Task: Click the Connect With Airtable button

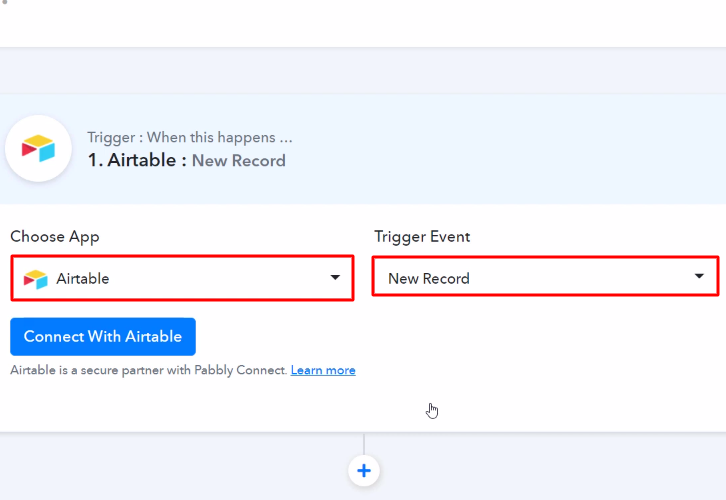Action: tap(103, 337)
